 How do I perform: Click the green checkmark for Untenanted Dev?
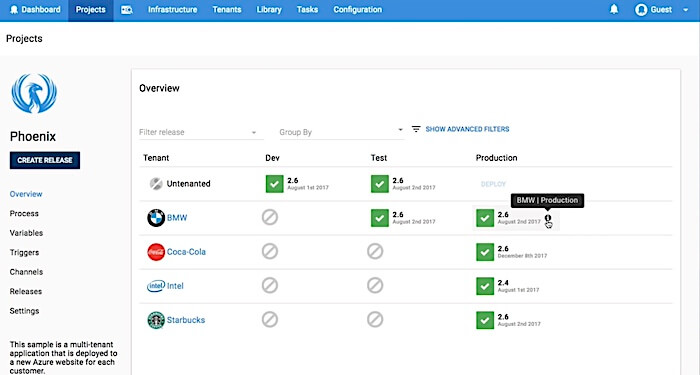(275, 183)
